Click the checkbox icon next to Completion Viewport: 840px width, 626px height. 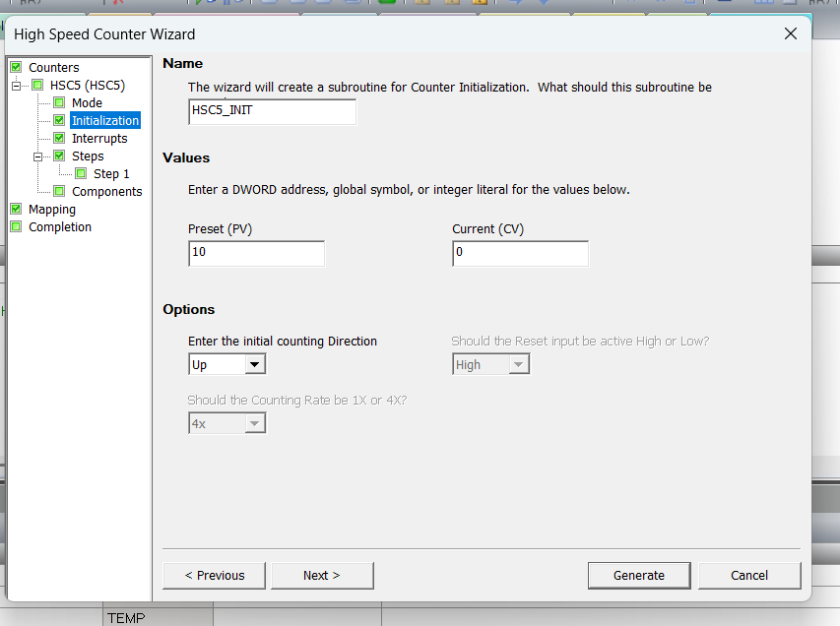tap(16, 226)
